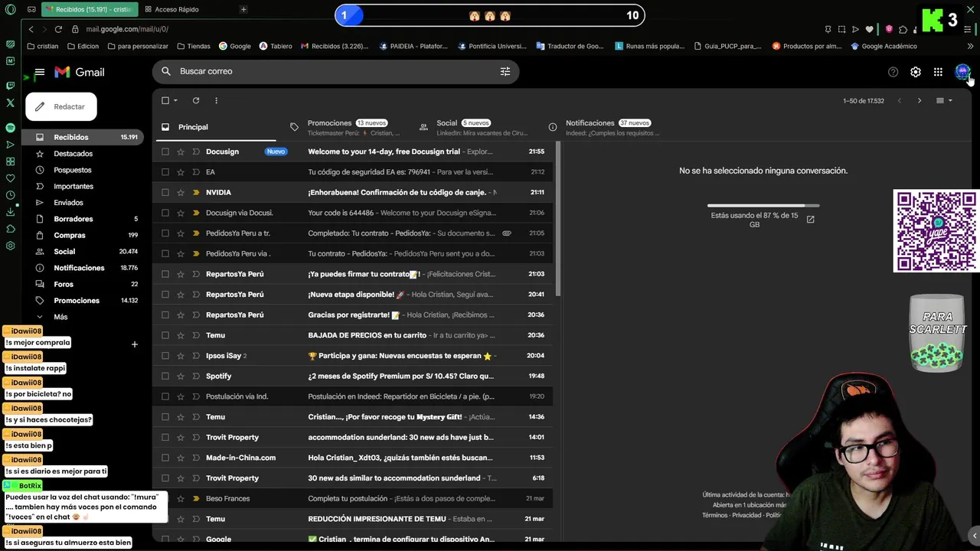Open Gmail settings gear icon
This screenshot has height=551, width=980.
click(x=916, y=72)
